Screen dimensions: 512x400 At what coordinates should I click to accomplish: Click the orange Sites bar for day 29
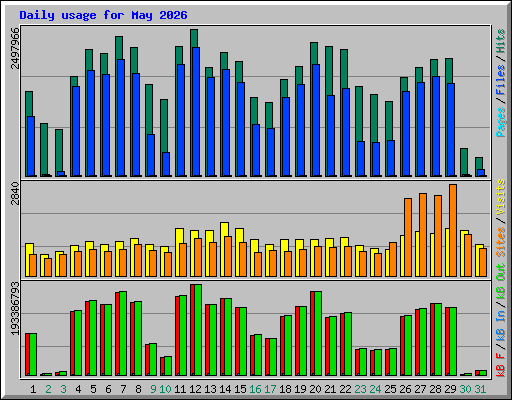(x=453, y=230)
